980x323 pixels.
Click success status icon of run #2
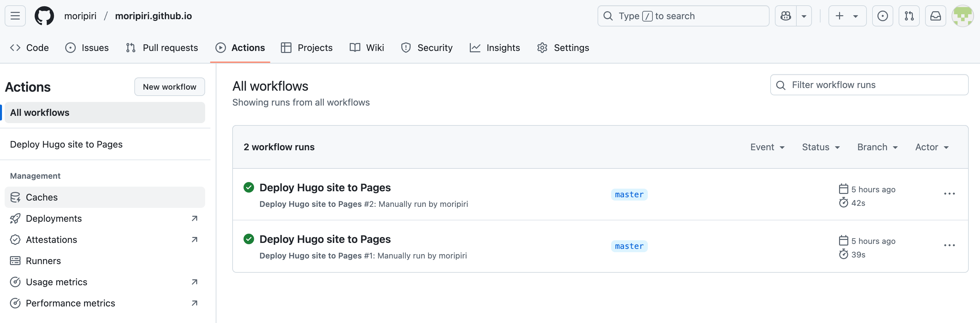click(x=249, y=188)
